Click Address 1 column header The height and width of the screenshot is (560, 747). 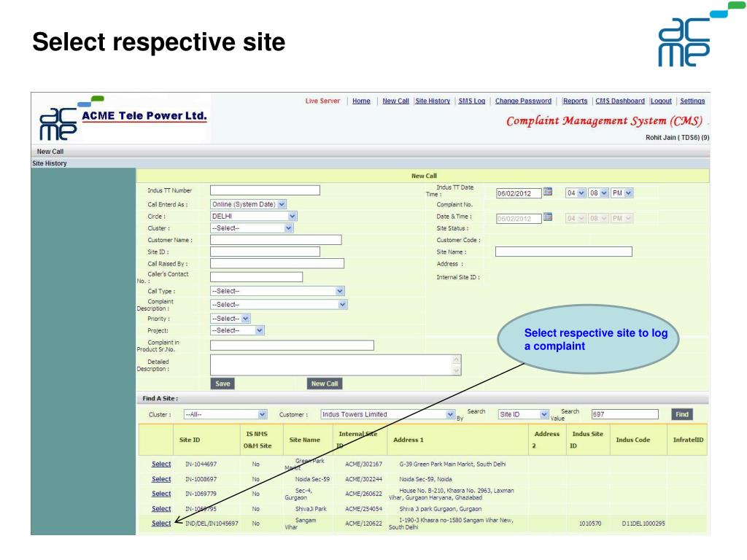[x=409, y=440]
